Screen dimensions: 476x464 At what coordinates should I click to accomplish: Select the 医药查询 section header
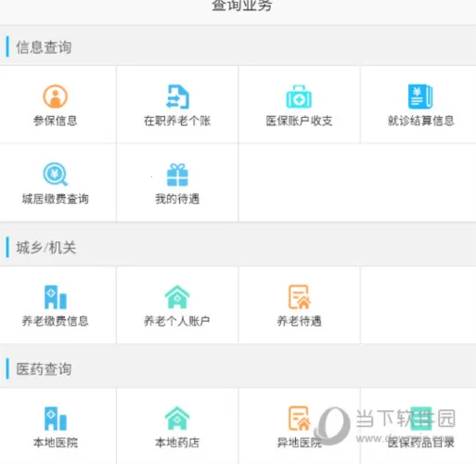click(x=44, y=369)
